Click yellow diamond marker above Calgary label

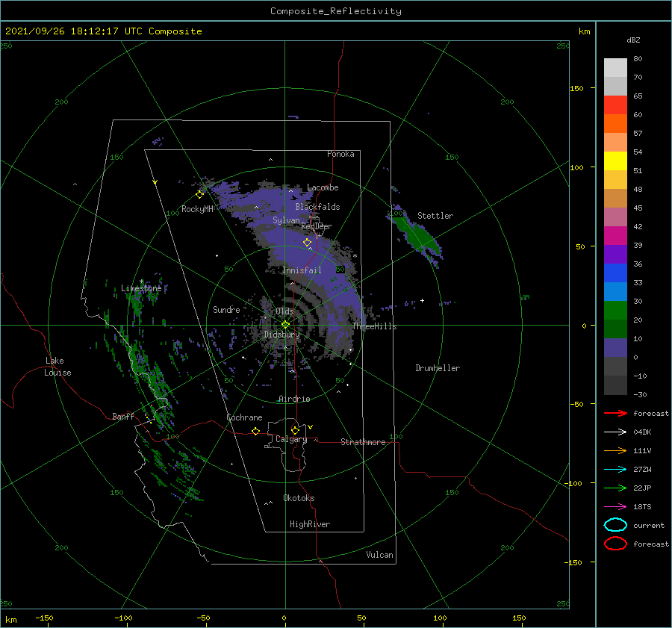point(295,430)
